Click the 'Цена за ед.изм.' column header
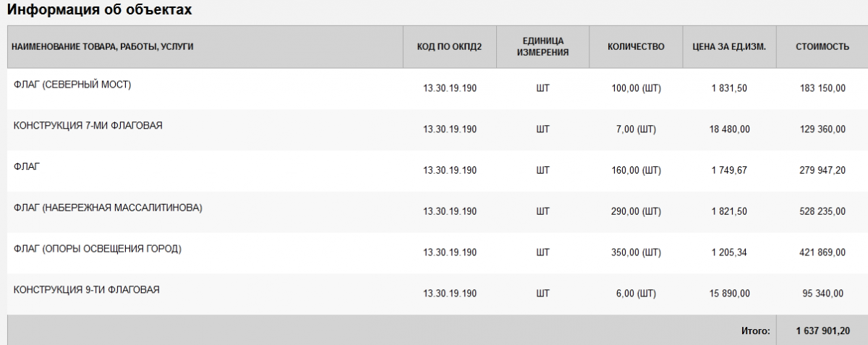This screenshot has width=868, height=345. pyautogui.click(x=730, y=47)
